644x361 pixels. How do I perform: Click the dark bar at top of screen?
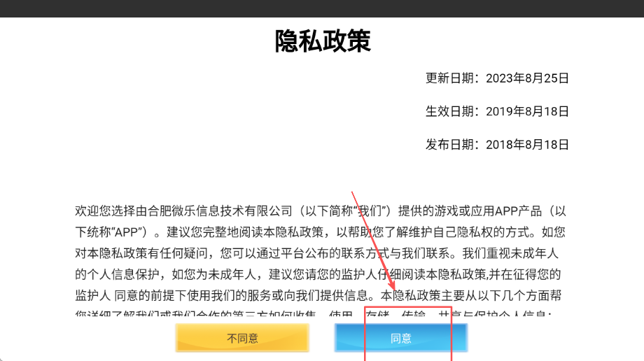(x=322, y=8)
